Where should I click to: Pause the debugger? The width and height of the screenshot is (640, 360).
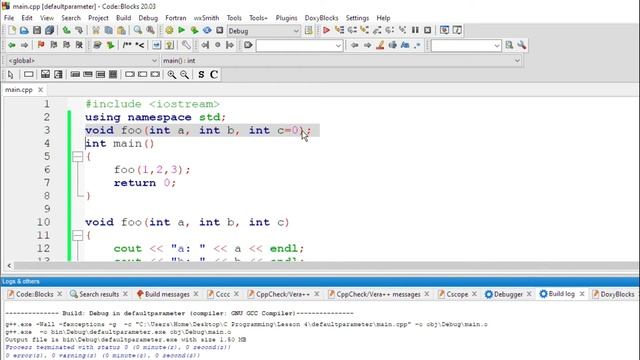tap(415, 30)
